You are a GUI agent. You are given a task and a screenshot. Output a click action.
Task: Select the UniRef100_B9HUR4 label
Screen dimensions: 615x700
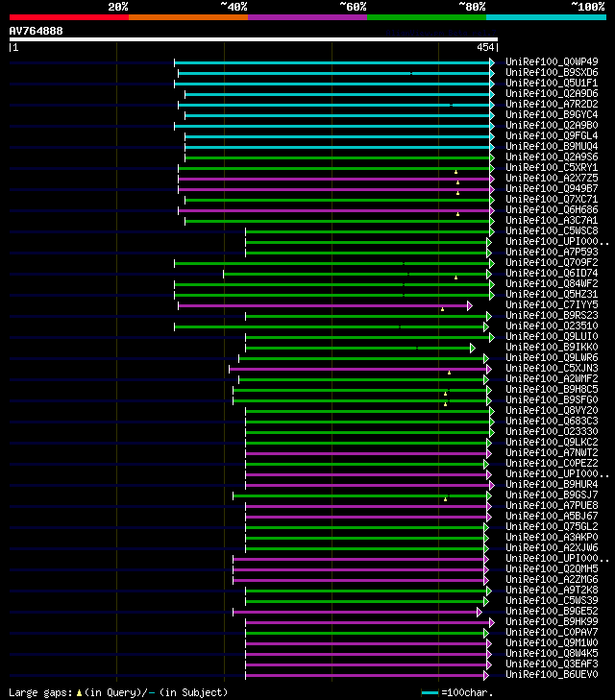tap(552, 484)
